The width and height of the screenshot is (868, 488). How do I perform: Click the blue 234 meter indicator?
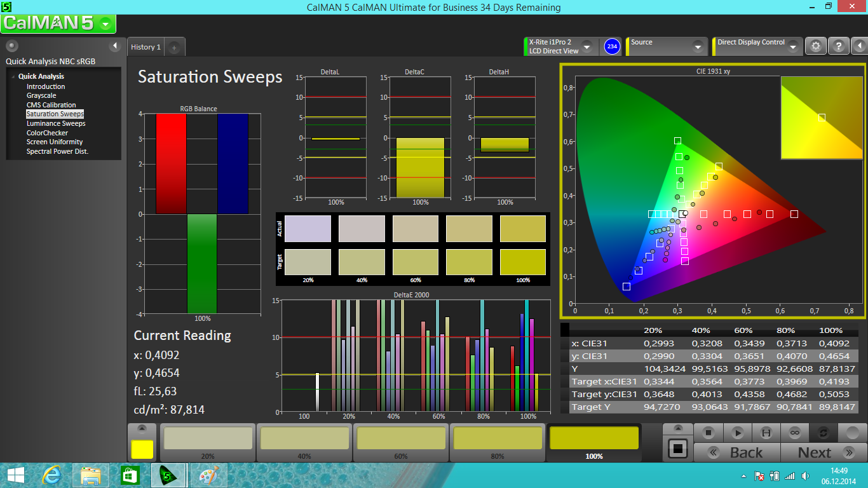click(611, 46)
